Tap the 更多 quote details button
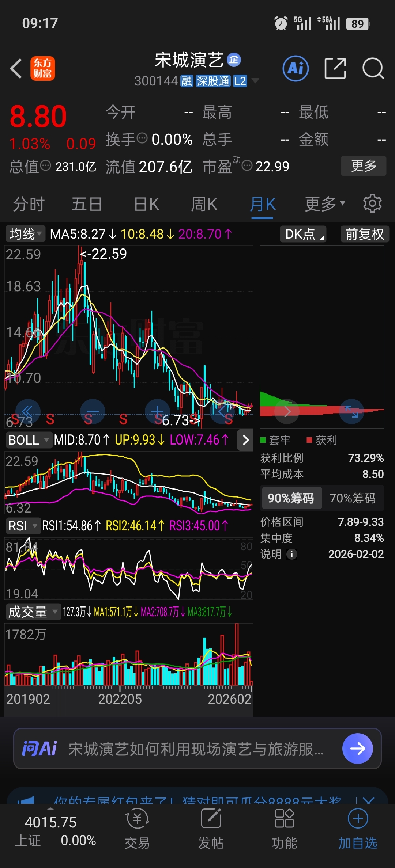Image resolution: width=395 pixels, height=868 pixels. click(x=364, y=165)
